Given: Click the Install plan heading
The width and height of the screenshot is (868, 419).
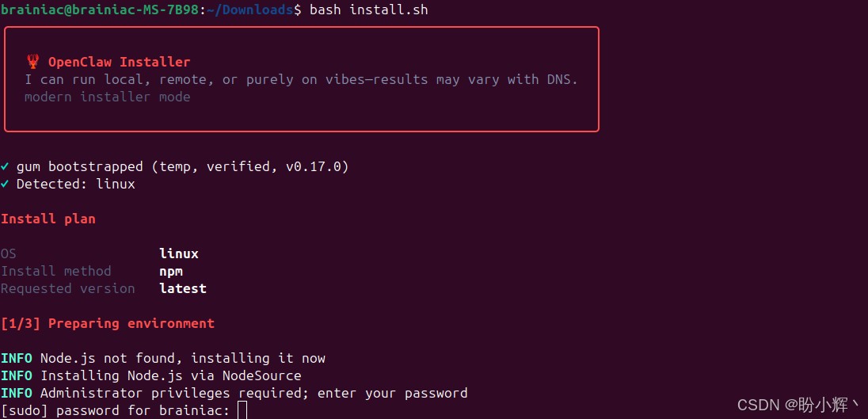Looking at the screenshot, I should pos(48,219).
